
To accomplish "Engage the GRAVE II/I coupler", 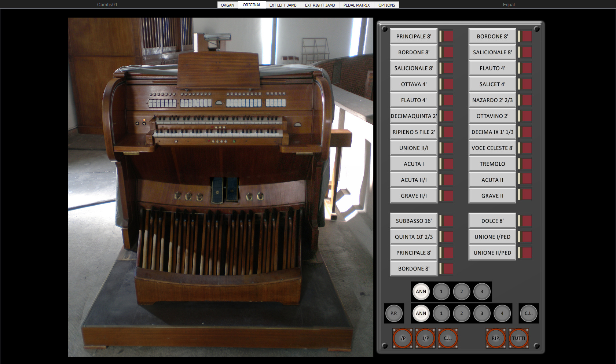I will click(x=414, y=196).
